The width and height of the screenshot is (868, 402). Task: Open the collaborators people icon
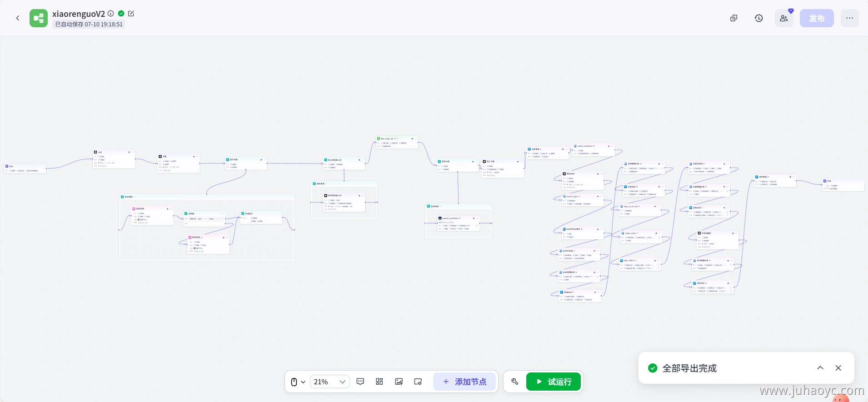[783, 18]
